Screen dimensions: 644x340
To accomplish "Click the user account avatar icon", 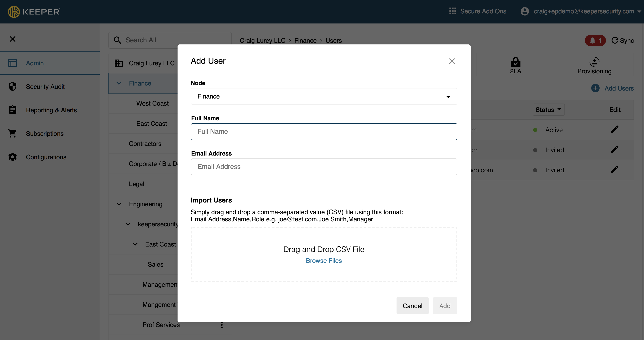I will [x=524, y=11].
